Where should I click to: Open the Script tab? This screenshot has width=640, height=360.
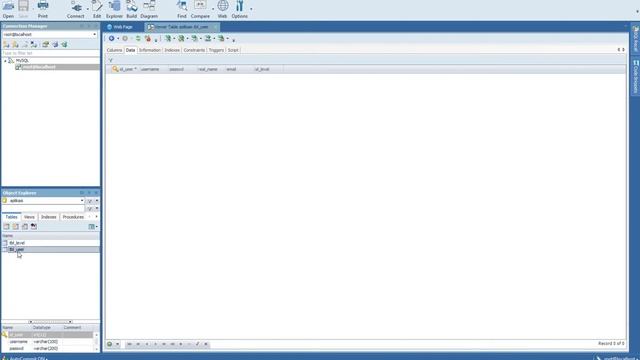233,50
